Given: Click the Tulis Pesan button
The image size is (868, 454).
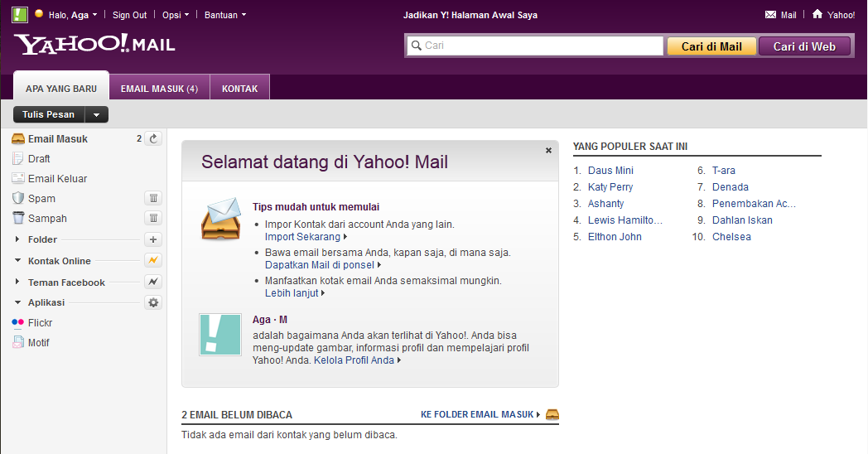Looking at the screenshot, I should coord(49,114).
